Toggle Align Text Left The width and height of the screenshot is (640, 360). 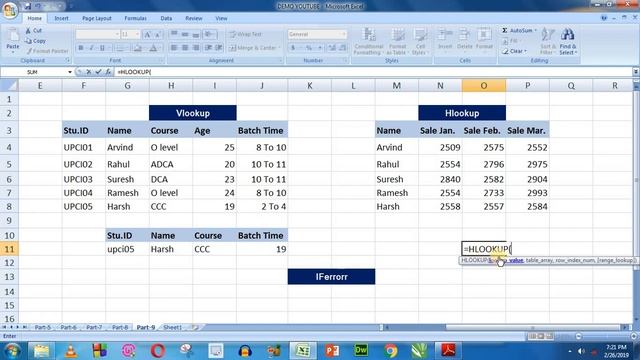click(174, 48)
